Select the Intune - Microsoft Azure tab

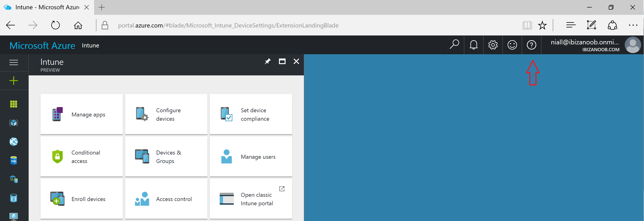pyautogui.click(x=47, y=7)
